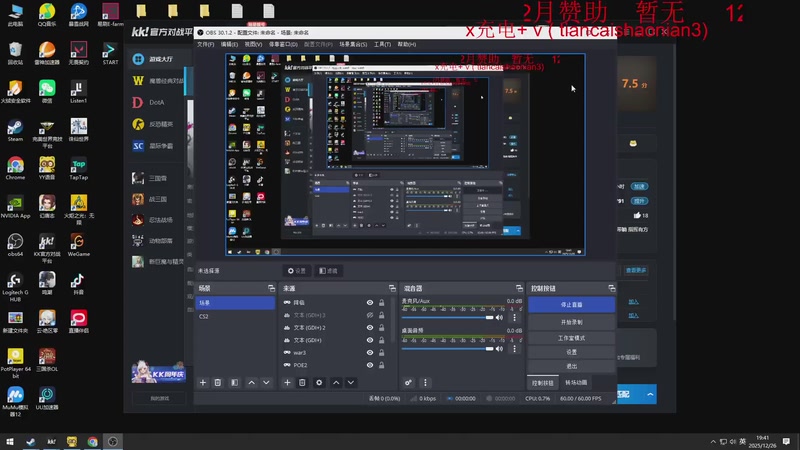Open source properties gear icon in Sources panel
The image size is (800, 450).
[319, 383]
